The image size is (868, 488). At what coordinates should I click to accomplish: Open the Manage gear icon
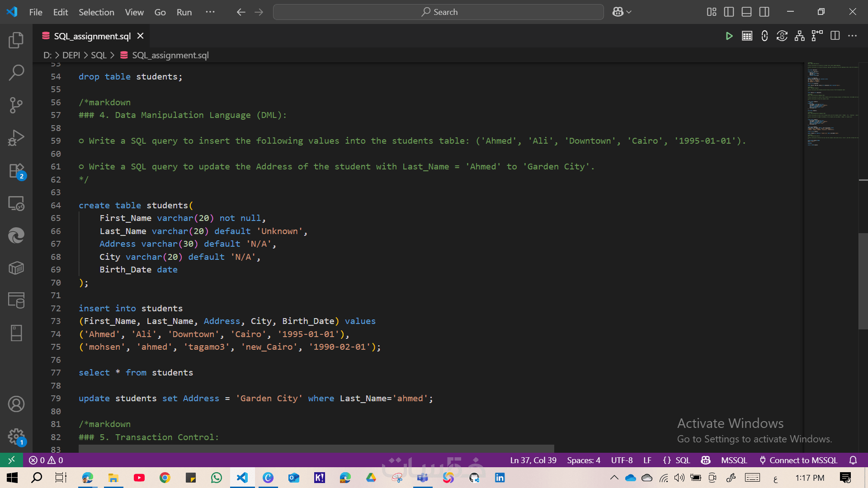16,436
